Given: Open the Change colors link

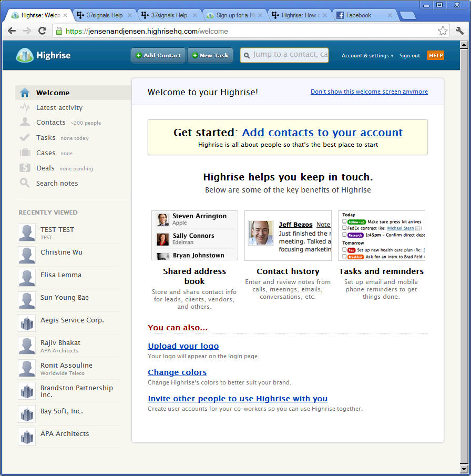Looking at the screenshot, I should tap(177, 372).
